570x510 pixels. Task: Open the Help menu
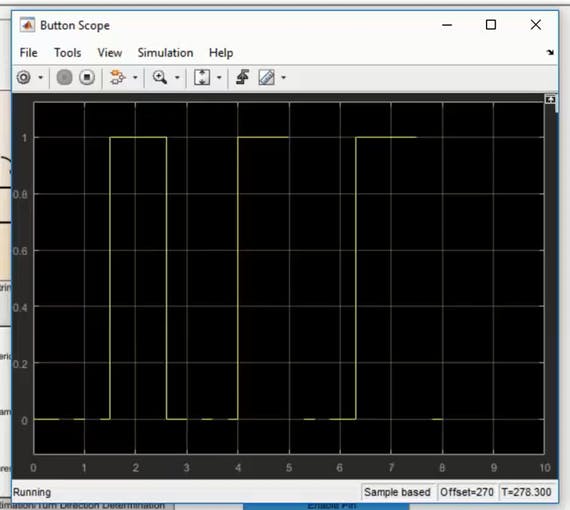tap(221, 53)
